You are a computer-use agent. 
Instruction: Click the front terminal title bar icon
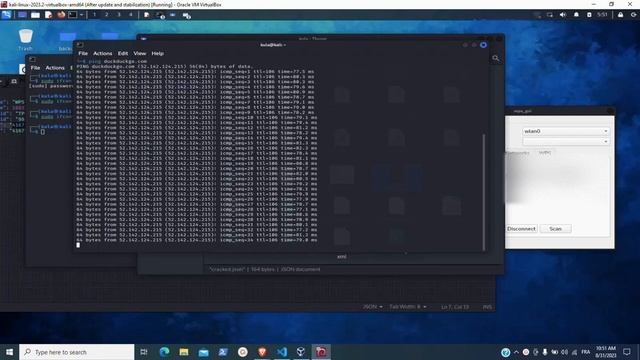(x=80, y=45)
